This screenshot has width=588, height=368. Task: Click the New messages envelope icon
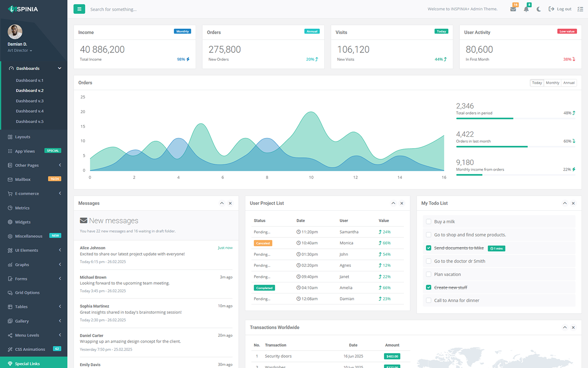tap(84, 220)
